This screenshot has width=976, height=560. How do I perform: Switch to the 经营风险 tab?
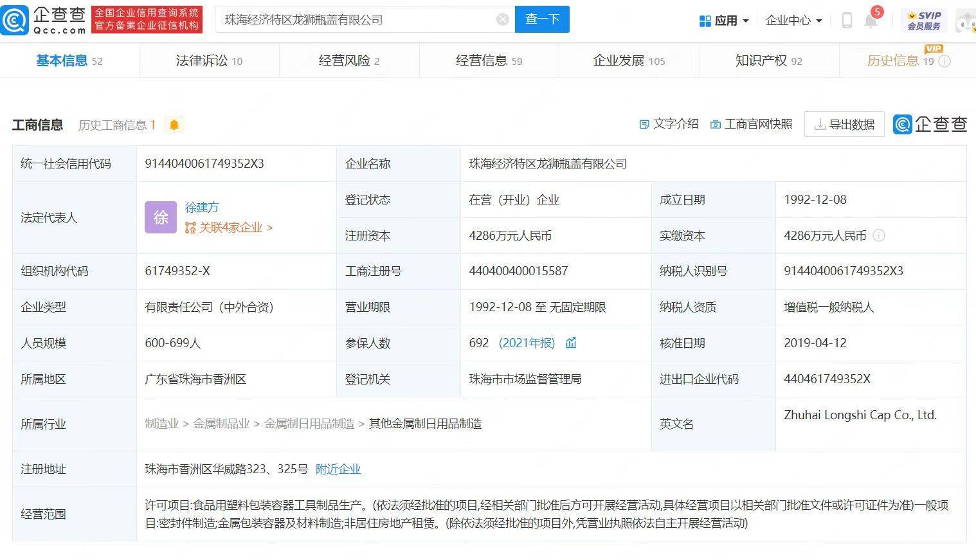[x=349, y=60]
